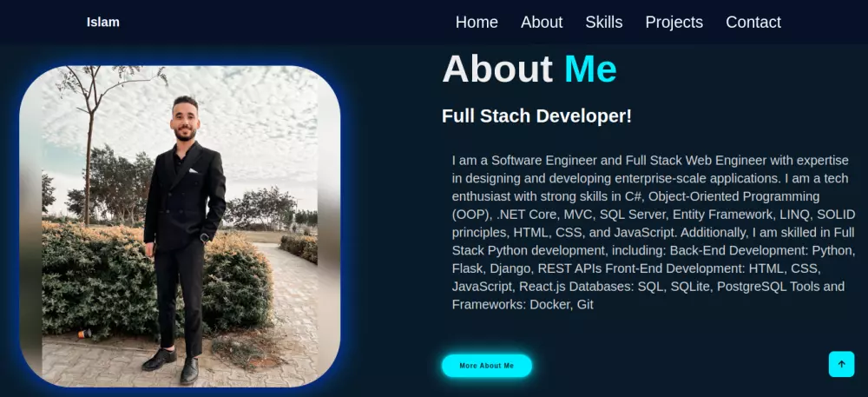Click the paragraph starting with I am a Software Engineer
The image size is (868, 397).
654,233
